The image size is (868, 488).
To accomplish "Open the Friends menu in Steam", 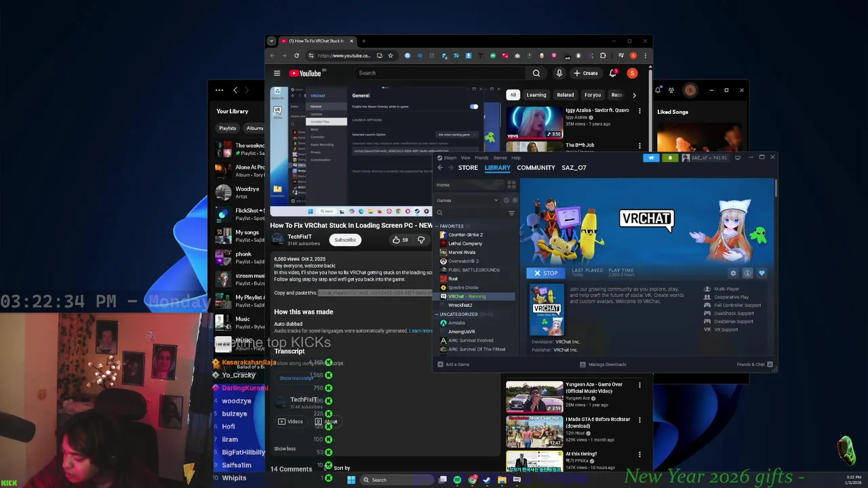I will pos(481,158).
